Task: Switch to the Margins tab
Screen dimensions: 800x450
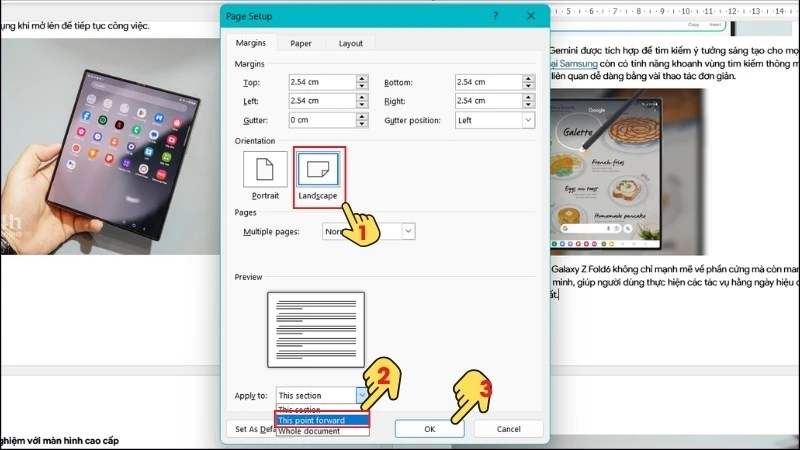Action: coord(251,43)
